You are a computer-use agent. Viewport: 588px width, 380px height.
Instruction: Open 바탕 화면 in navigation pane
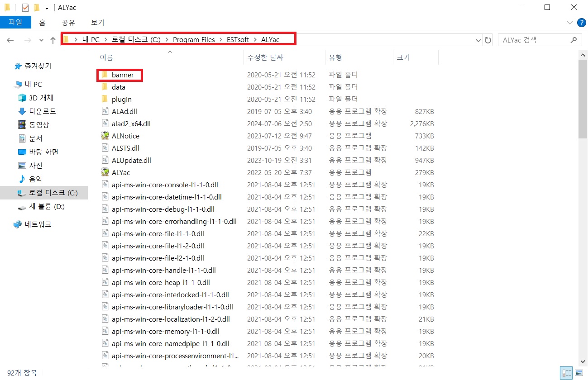pos(38,152)
